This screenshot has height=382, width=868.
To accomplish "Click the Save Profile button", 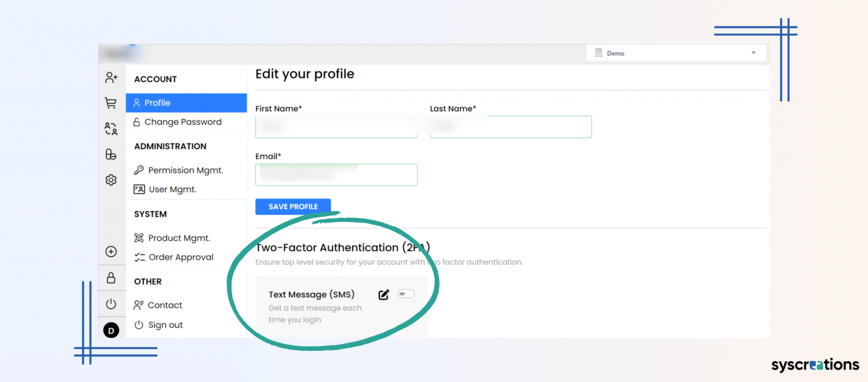I will coord(293,206).
